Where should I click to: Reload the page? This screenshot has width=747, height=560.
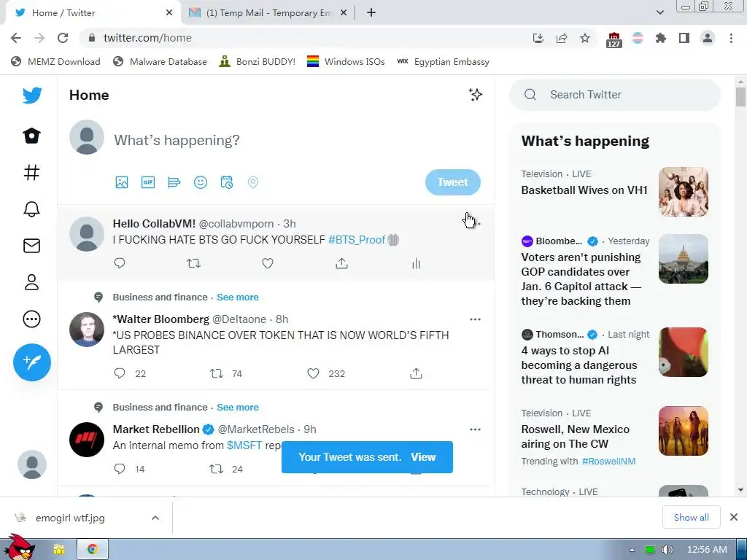(63, 38)
